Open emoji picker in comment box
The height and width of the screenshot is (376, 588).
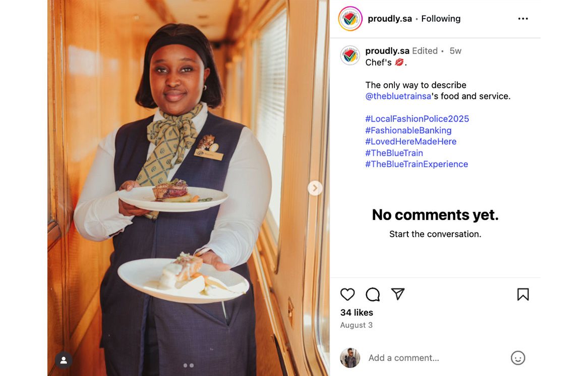point(518,358)
